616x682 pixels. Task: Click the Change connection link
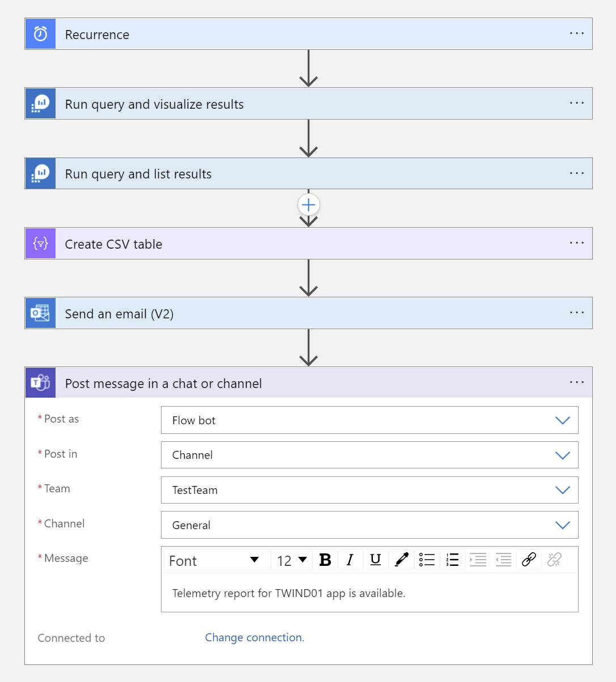254,637
